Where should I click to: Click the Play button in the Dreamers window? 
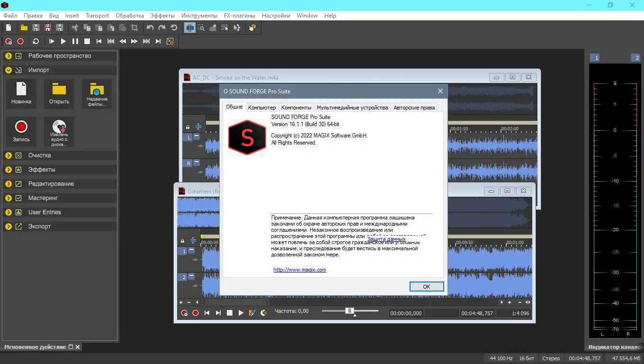pyautogui.click(x=241, y=313)
